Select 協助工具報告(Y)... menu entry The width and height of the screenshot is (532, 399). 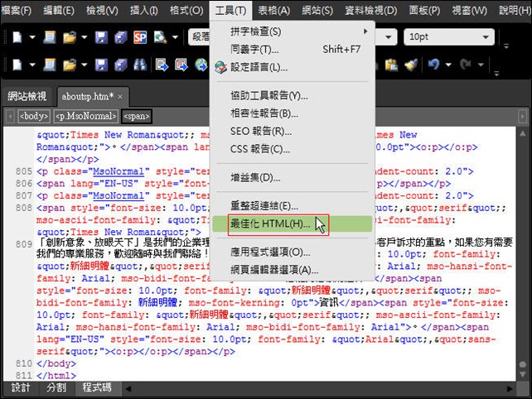coord(293,95)
